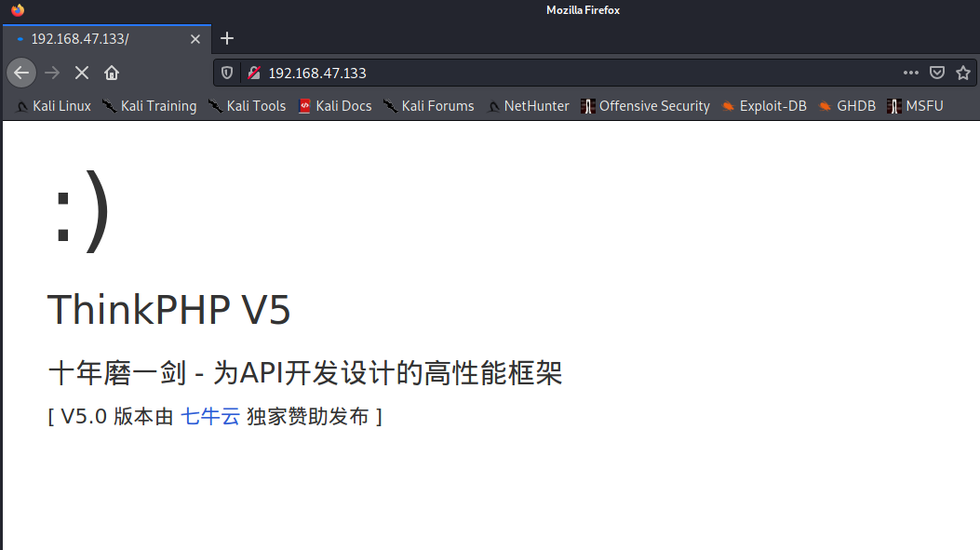Image resolution: width=980 pixels, height=550 pixels.
Task: Open page actions three-dot menu
Action: coord(910,74)
